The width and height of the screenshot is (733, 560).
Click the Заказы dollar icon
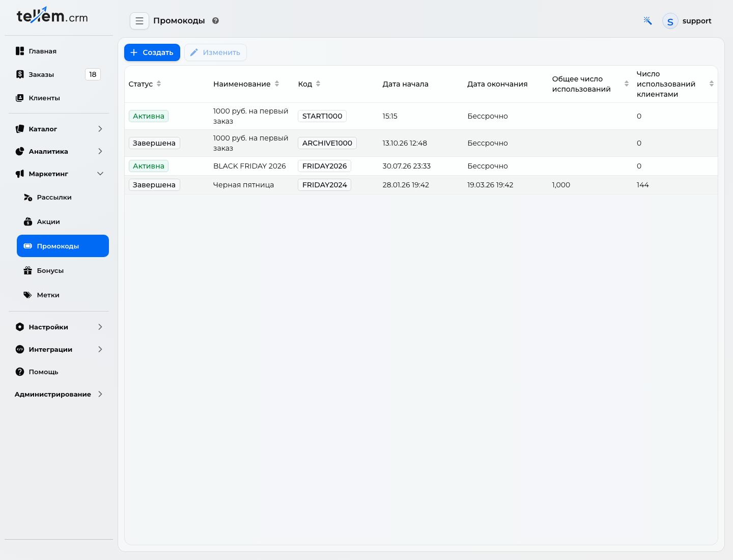20,74
